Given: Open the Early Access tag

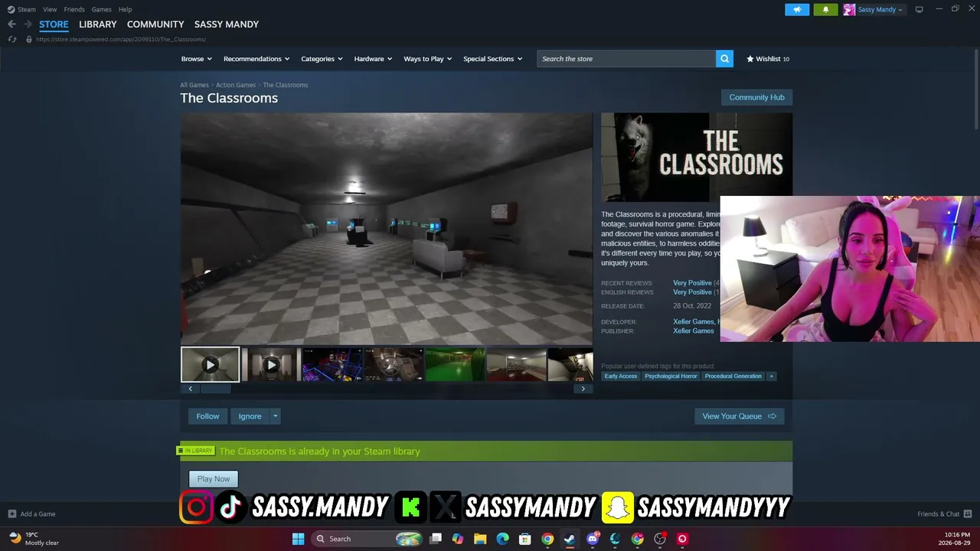Looking at the screenshot, I should [x=620, y=377].
